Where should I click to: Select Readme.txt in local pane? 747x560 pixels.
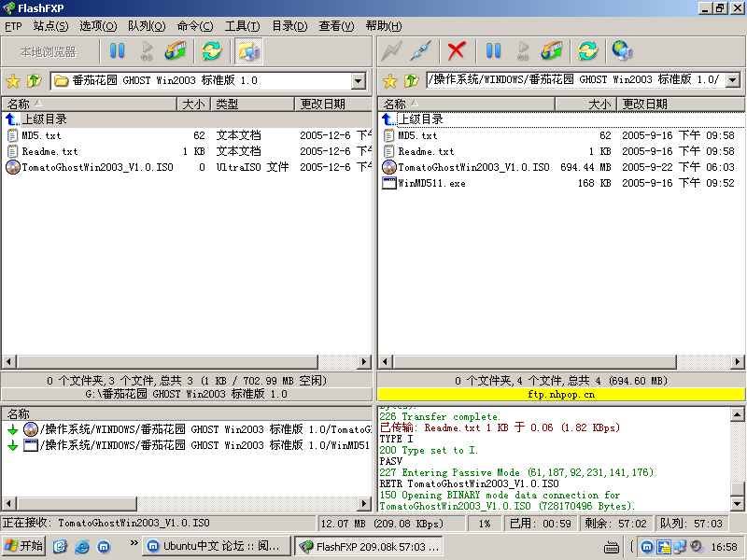pyautogui.click(x=187, y=151)
